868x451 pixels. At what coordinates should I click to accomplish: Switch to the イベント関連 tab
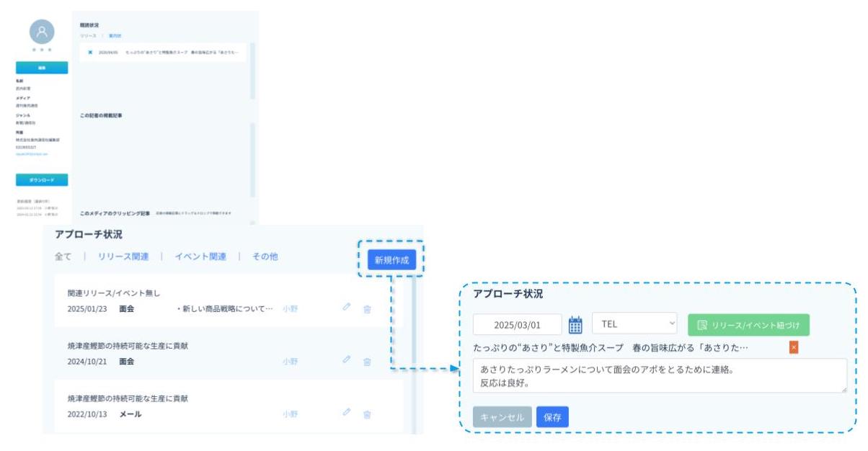200,256
